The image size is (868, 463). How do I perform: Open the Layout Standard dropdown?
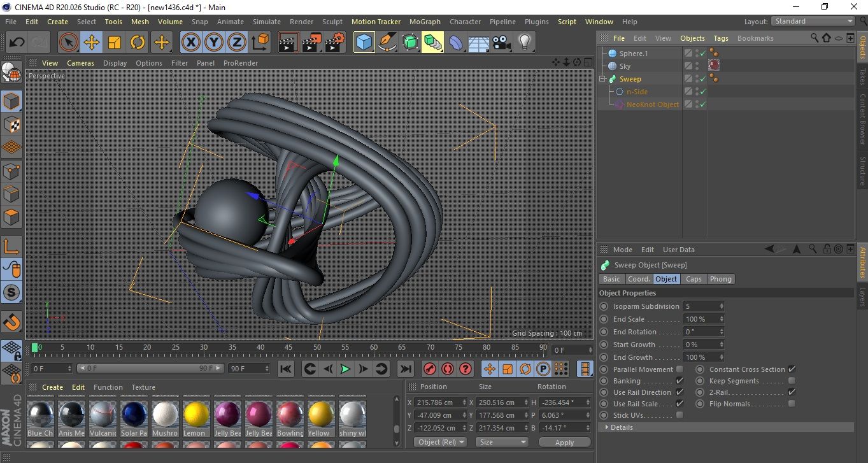(813, 21)
